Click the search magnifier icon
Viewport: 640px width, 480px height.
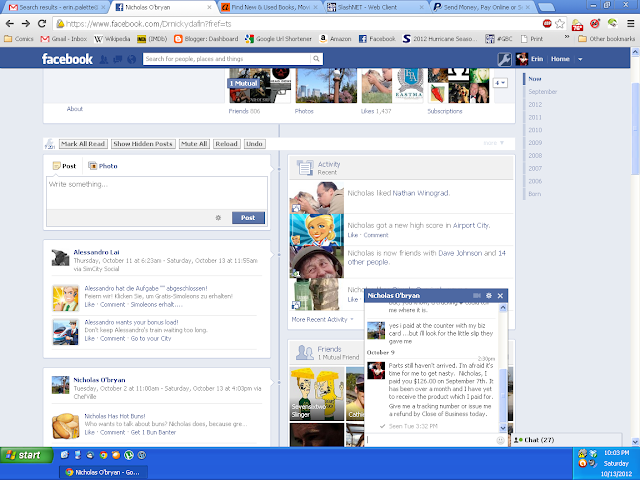tap(316, 59)
